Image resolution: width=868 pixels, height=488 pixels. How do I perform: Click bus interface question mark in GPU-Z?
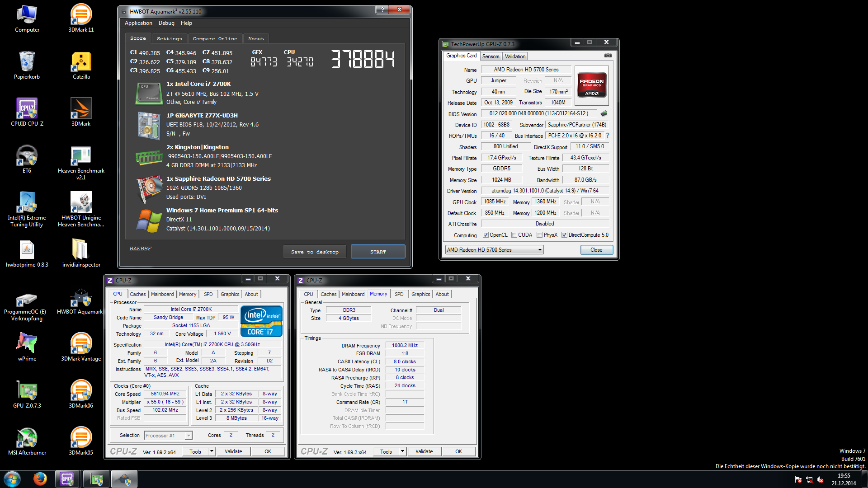click(x=608, y=136)
